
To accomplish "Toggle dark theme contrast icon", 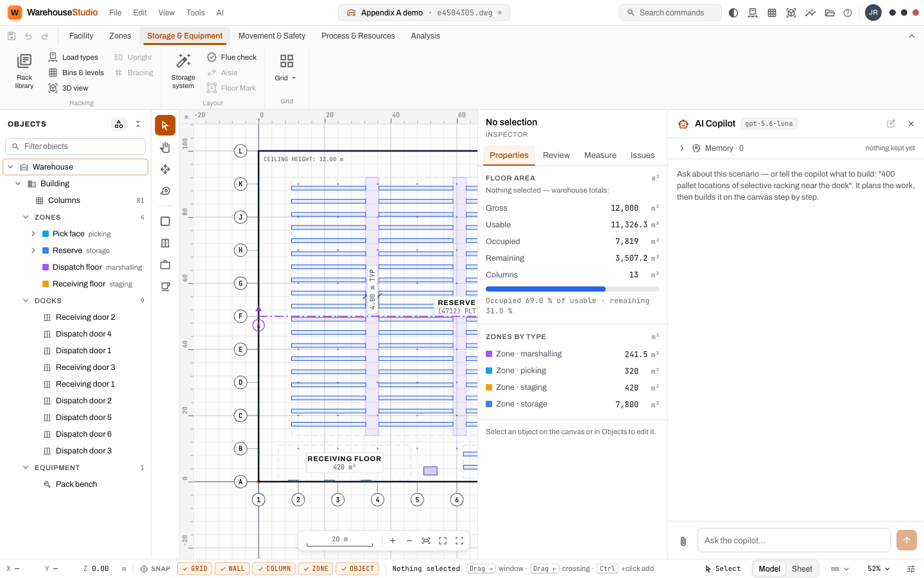I will [733, 13].
